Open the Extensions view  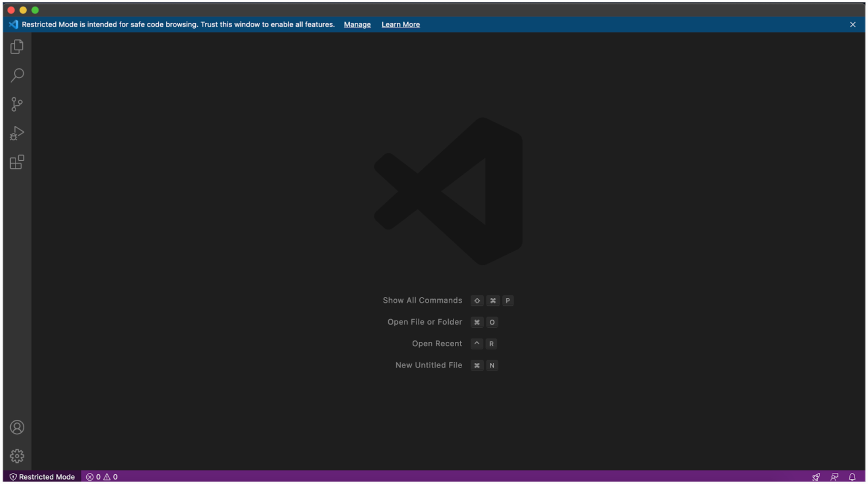[x=17, y=162]
